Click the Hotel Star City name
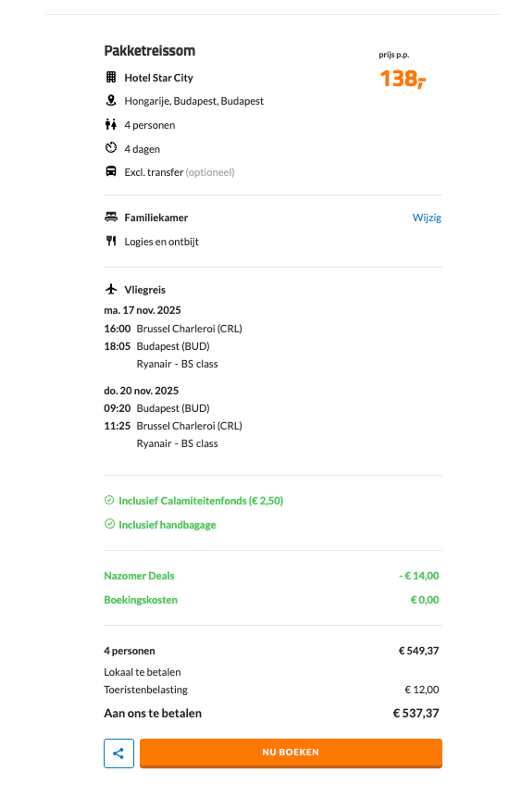532x808 pixels. [158, 78]
